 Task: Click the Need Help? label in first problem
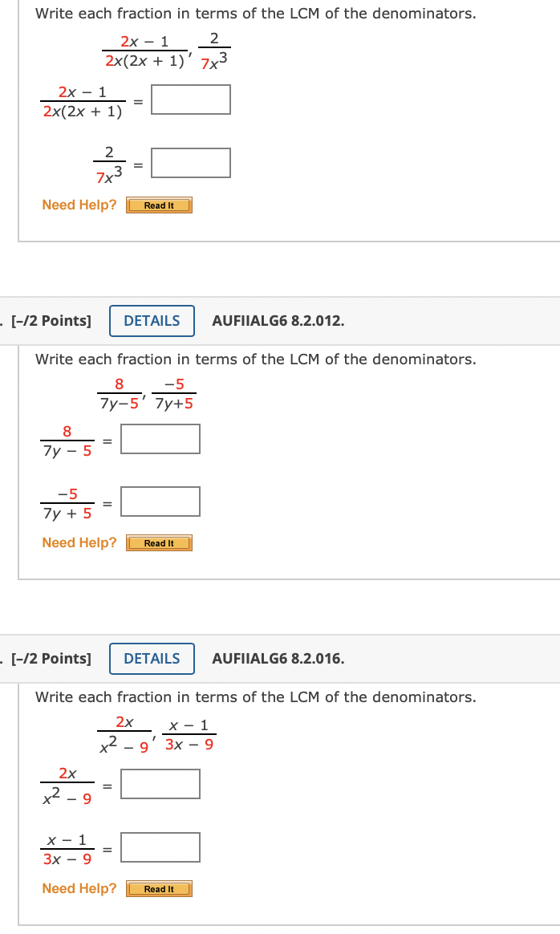point(78,205)
